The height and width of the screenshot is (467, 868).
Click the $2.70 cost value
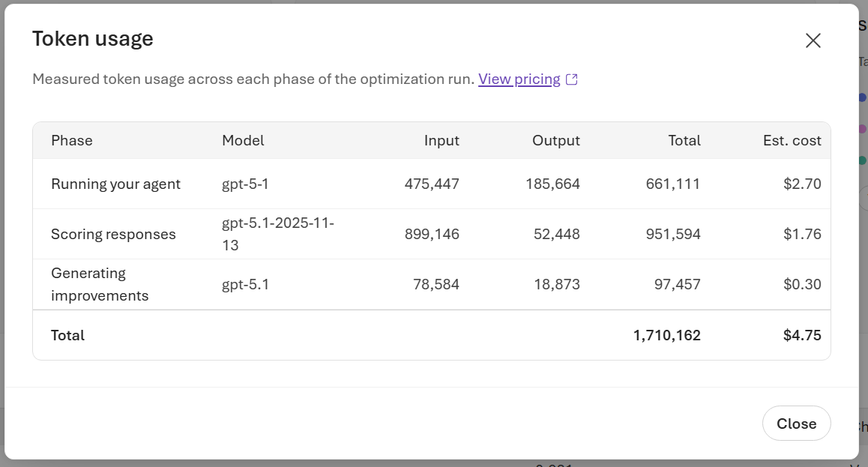pyautogui.click(x=802, y=184)
